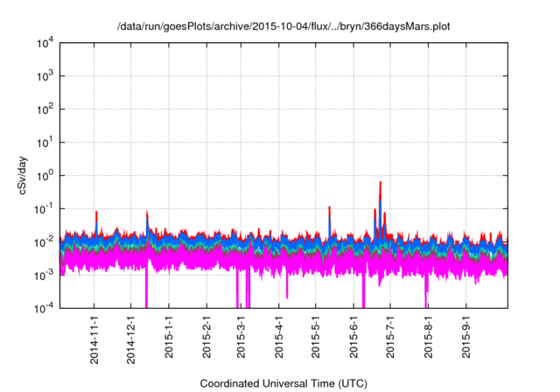Click the 2015-7-1 date label
560x392 pixels.
click(x=390, y=337)
